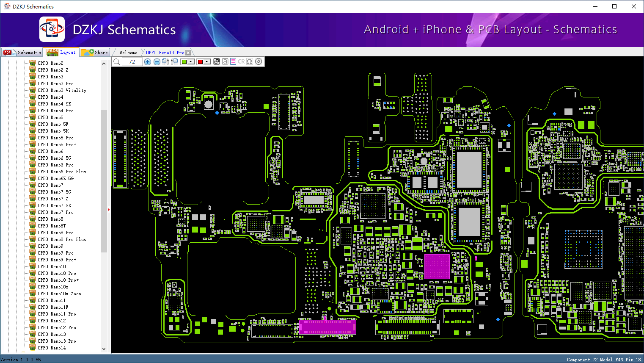Select OPPO Reno6Z 5G in the list
644x363 pixels.
(55, 178)
